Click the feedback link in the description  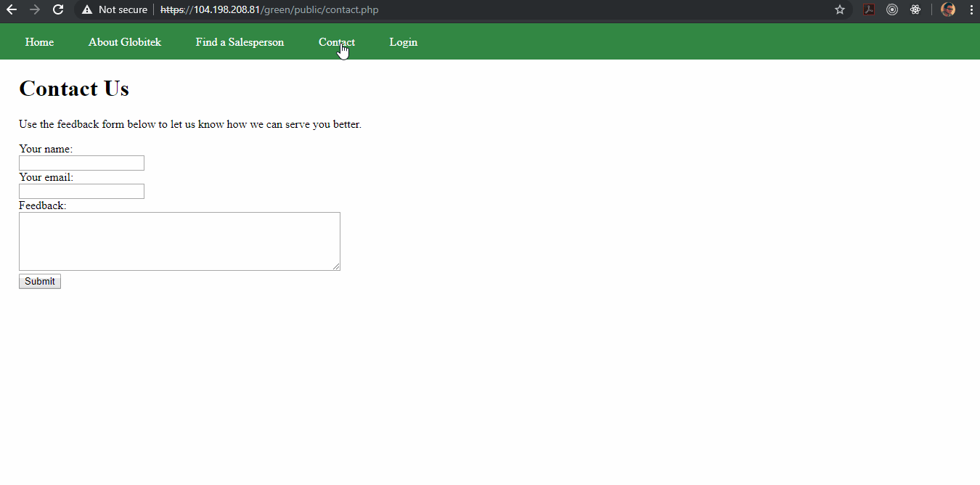click(x=78, y=124)
